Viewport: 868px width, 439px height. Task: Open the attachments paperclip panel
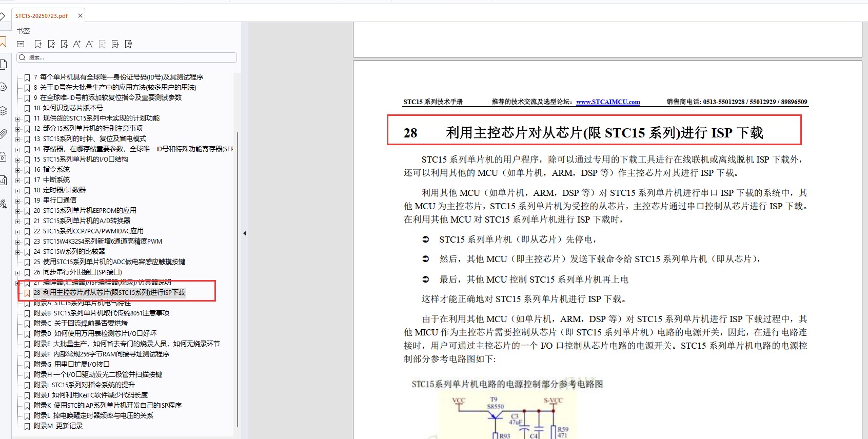(3, 134)
